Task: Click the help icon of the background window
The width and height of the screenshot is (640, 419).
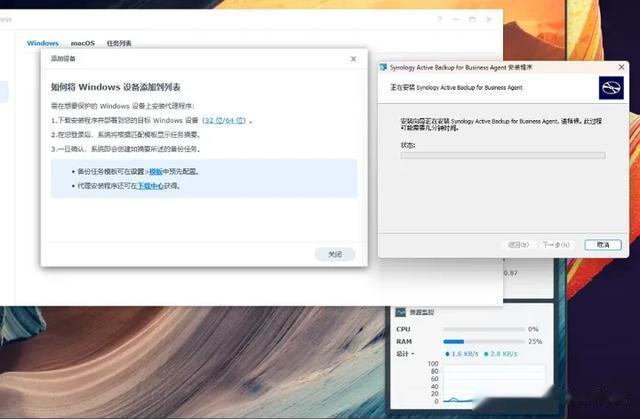Action: 440,19
